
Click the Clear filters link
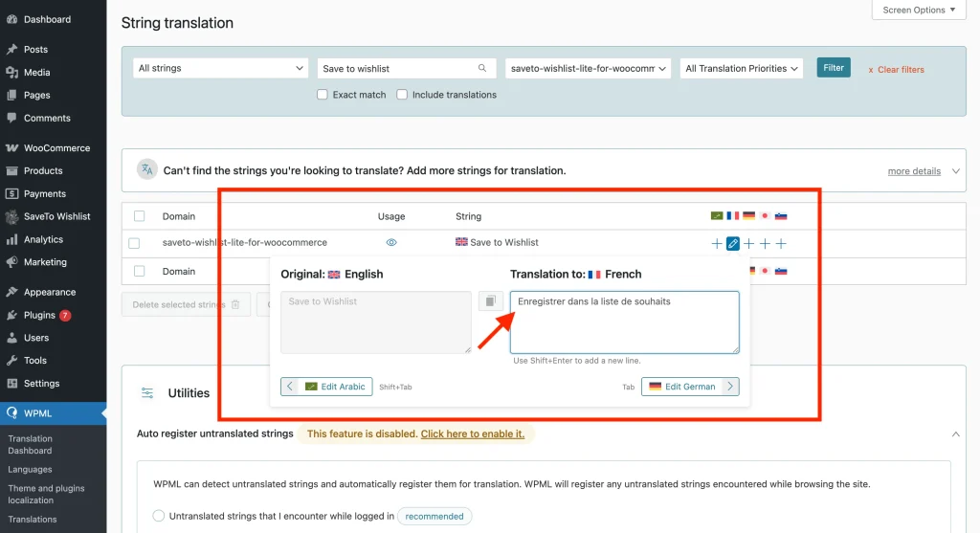coord(896,70)
